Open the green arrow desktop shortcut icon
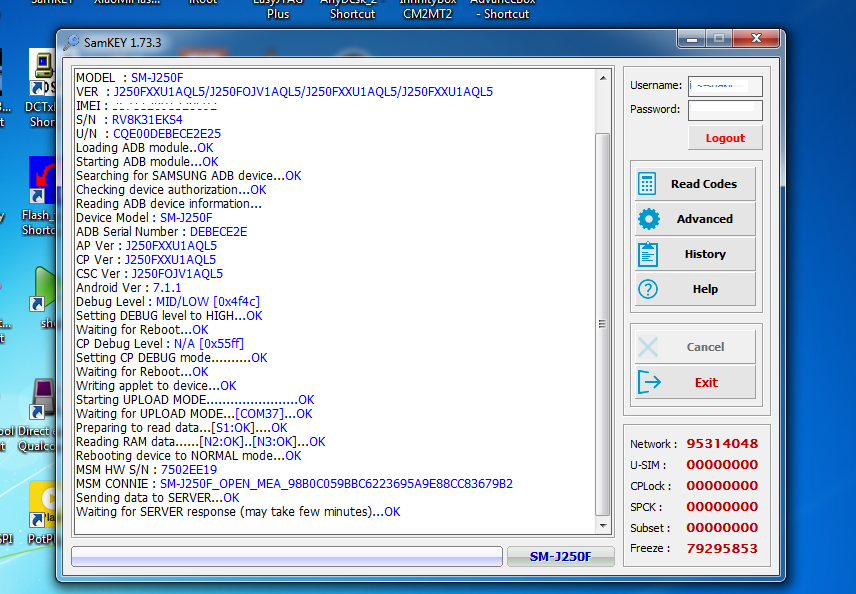This screenshot has width=856, height=594. (43, 288)
